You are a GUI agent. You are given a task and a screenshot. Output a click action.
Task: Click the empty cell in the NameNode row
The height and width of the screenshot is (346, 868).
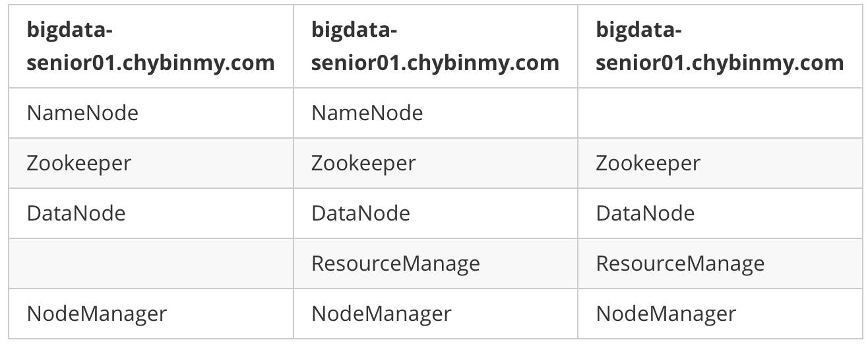tap(721, 113)
